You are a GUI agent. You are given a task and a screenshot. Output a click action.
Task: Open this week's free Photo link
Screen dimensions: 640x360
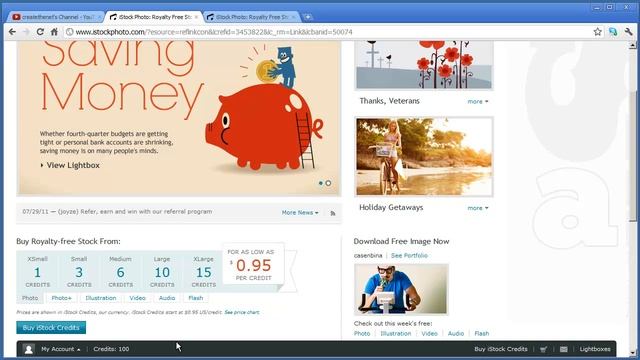click(362, 333)
